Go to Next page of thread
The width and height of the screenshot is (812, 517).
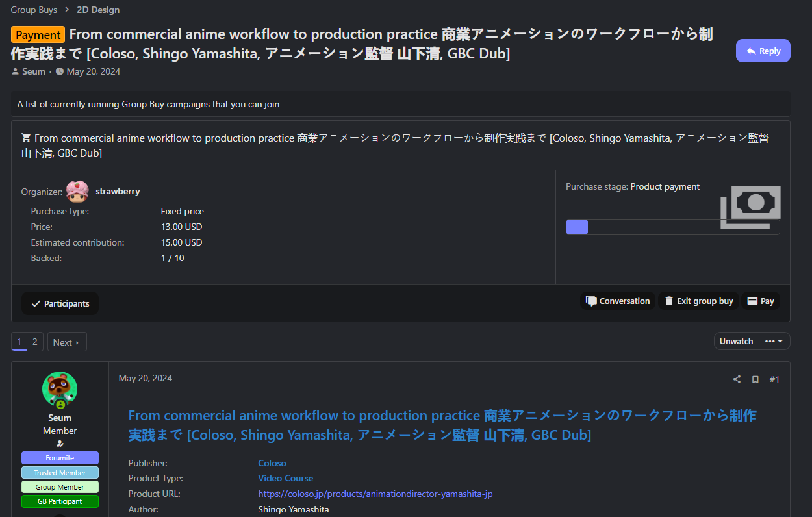[x=66, y=342]
